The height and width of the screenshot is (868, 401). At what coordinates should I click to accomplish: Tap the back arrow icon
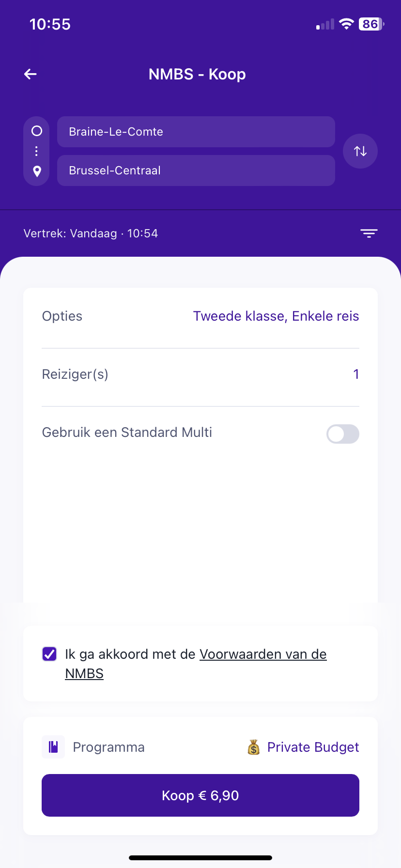click(x=31, y=74)
